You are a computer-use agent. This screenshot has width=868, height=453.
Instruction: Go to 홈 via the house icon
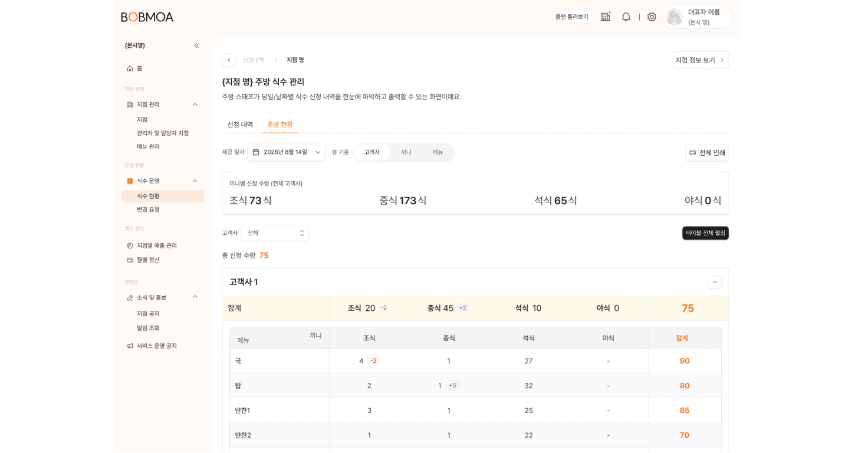[x=130, y=68]
